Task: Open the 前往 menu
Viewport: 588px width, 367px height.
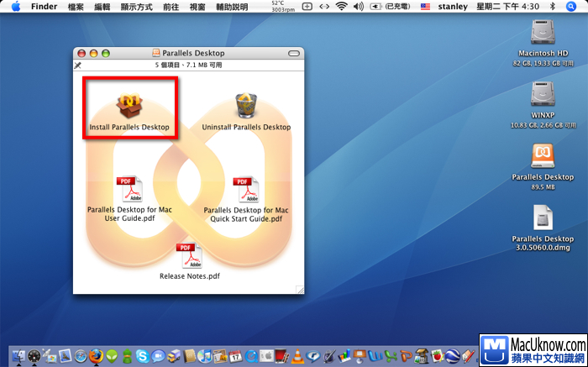Action: pyautogui.click(x=171, y=7)
